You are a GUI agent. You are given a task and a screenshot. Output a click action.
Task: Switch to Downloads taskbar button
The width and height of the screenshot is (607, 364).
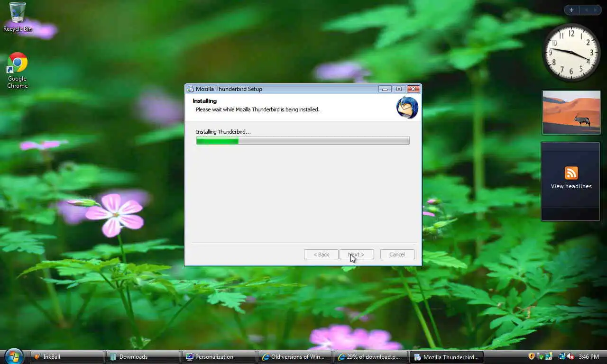(143, 357)
